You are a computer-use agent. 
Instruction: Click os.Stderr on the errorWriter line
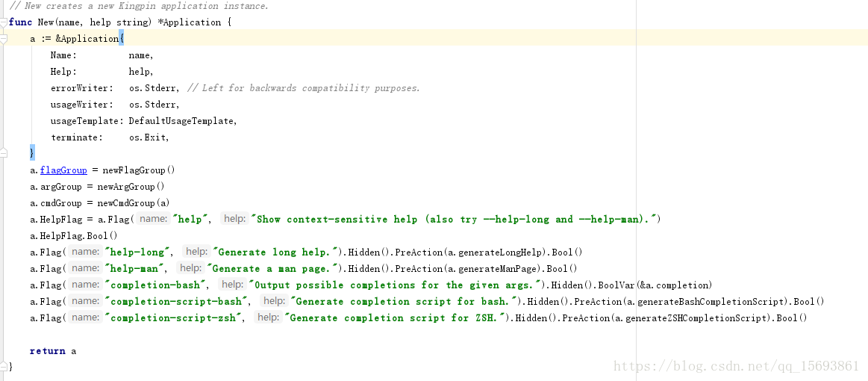(x=154, y=88)
